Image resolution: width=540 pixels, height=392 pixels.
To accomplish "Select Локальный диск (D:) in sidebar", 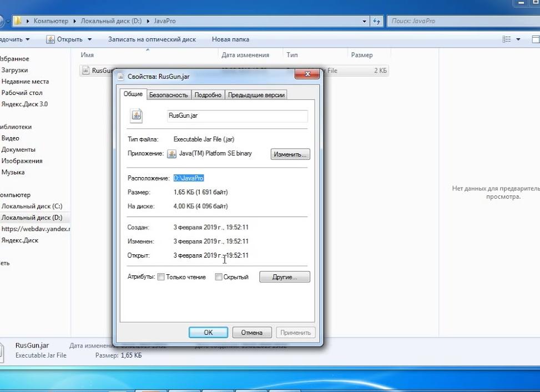I will [x=32, y=218].
